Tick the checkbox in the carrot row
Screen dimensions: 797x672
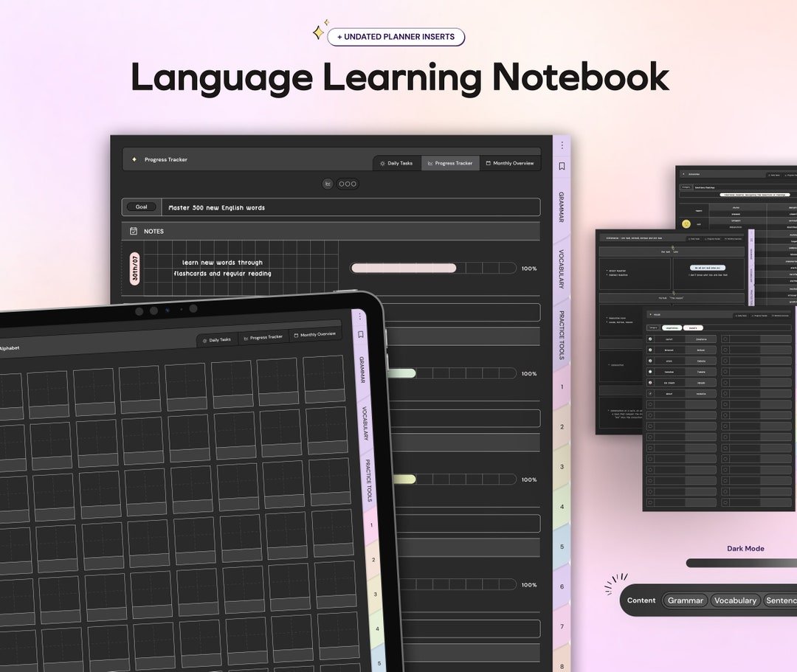point(650,339)
